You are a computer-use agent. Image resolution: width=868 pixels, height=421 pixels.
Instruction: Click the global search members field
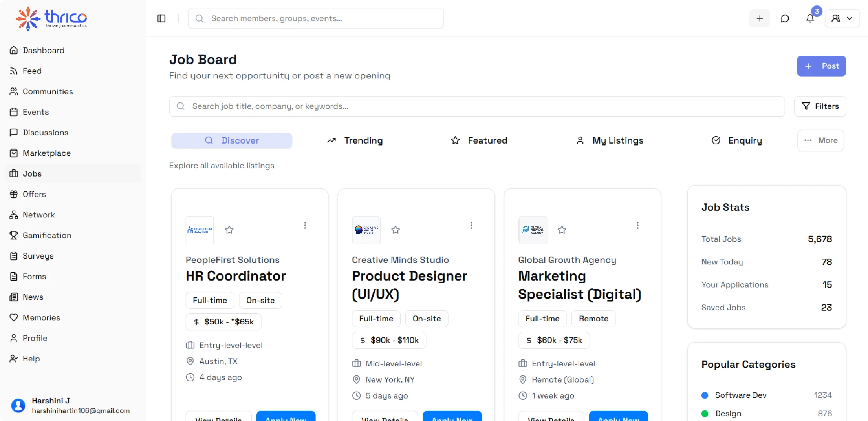point(316,18)
